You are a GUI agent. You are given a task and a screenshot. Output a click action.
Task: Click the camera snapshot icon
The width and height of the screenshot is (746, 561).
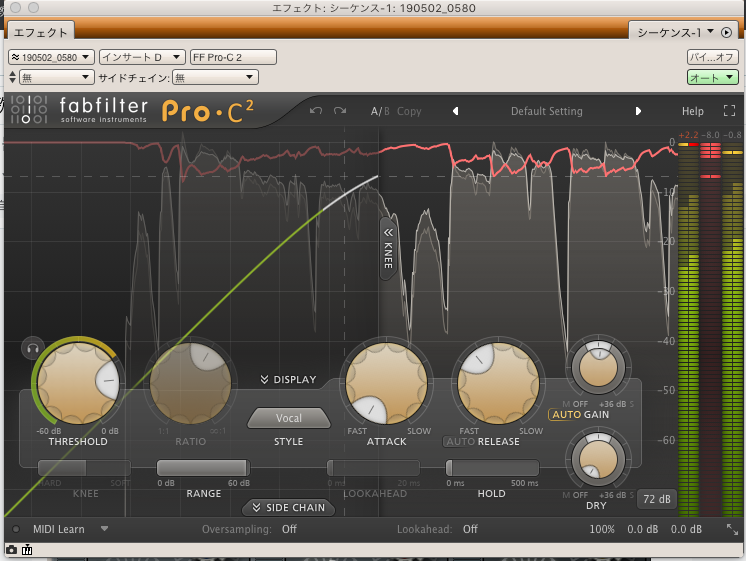[x=11, y=550]
